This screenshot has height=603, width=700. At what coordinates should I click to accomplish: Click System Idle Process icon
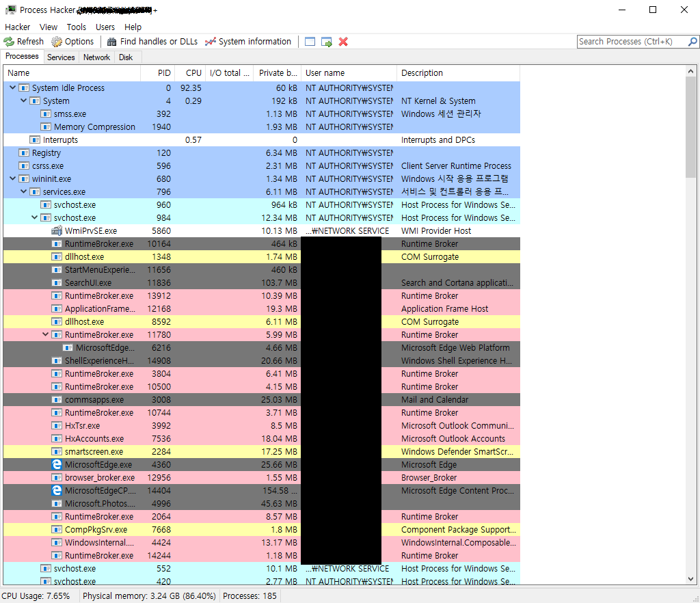pyautogui.click(x=24, y=88)
